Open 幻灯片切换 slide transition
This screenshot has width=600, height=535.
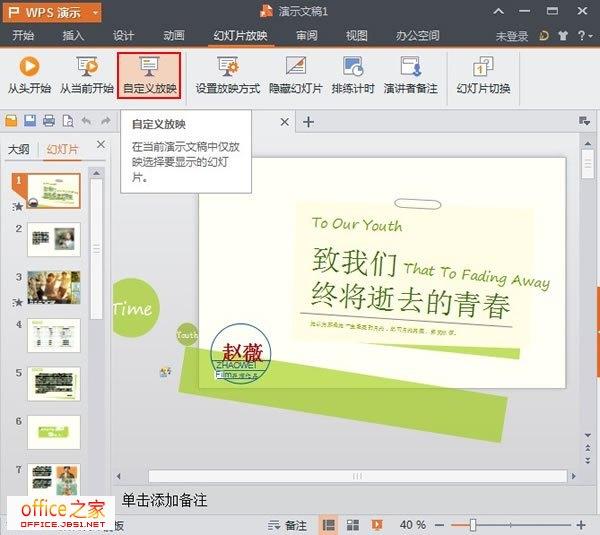pos(483,75)
